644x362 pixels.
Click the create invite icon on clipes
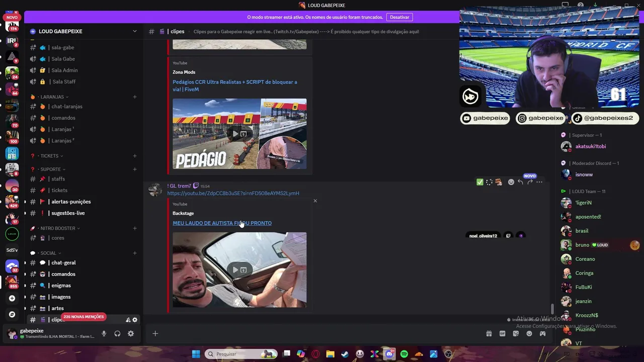(x=128, y=320)
